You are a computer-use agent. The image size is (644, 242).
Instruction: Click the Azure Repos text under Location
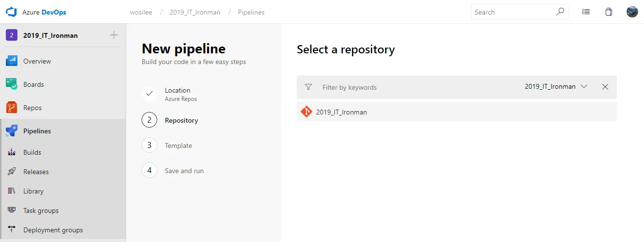click(x=181, y=99)
